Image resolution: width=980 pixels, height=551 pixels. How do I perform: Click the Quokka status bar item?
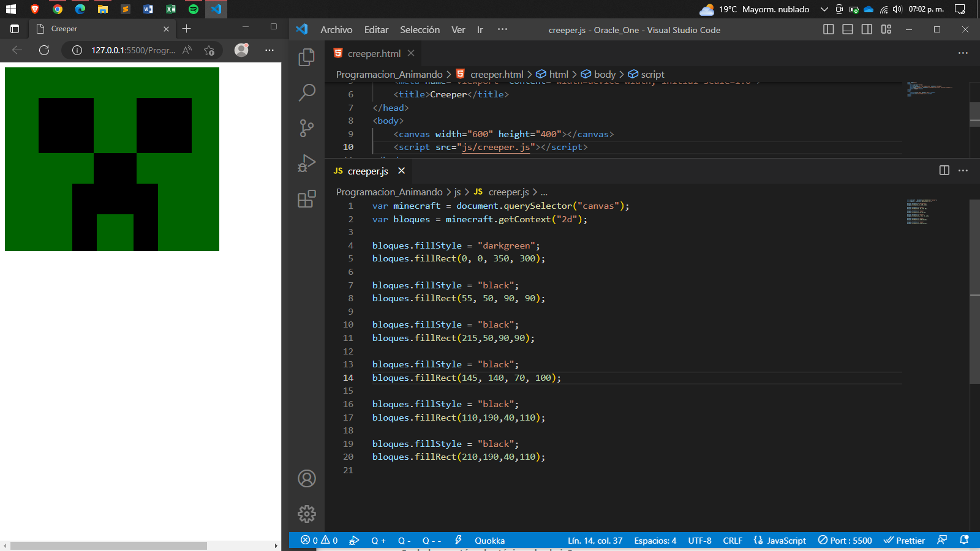489,541
